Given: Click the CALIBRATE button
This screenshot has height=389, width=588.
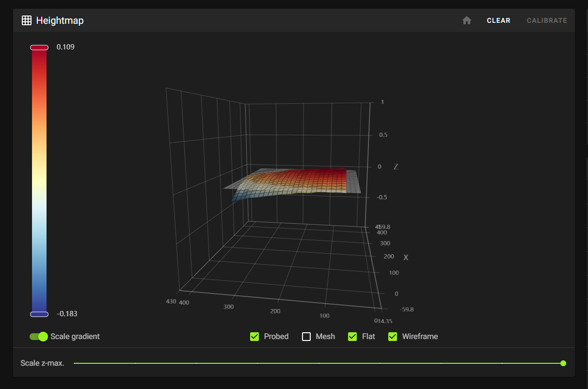Looking at the screenshot, I should [x=547, y=20].
